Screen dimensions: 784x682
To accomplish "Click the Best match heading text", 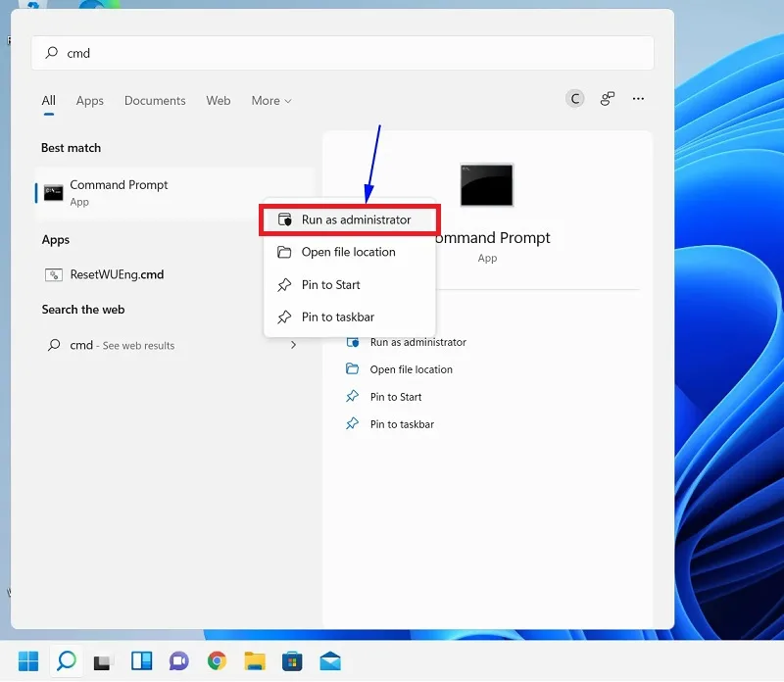I will coord(71,148).
